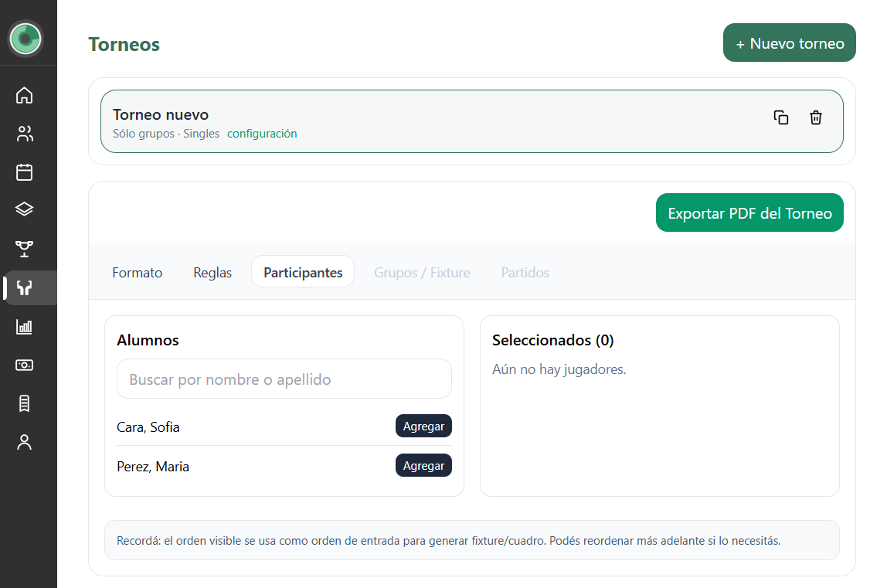Open the configuración link
The height and width of the screenshot is (588, 870).
click(262, 134)
